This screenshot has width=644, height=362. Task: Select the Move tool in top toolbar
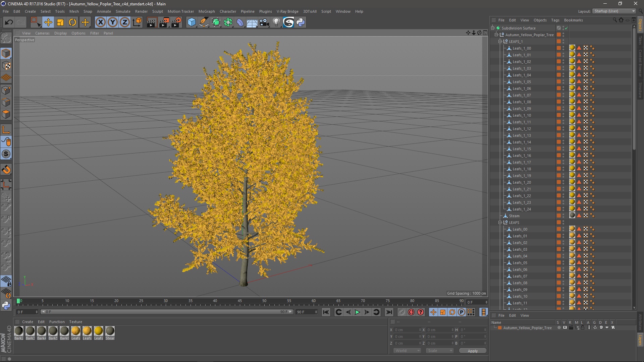(x=48, y=22)
